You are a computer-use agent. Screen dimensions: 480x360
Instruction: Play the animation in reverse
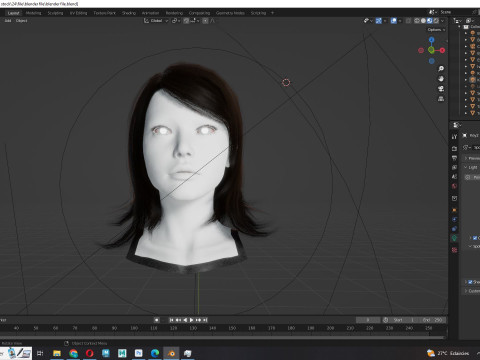(185, 320)
